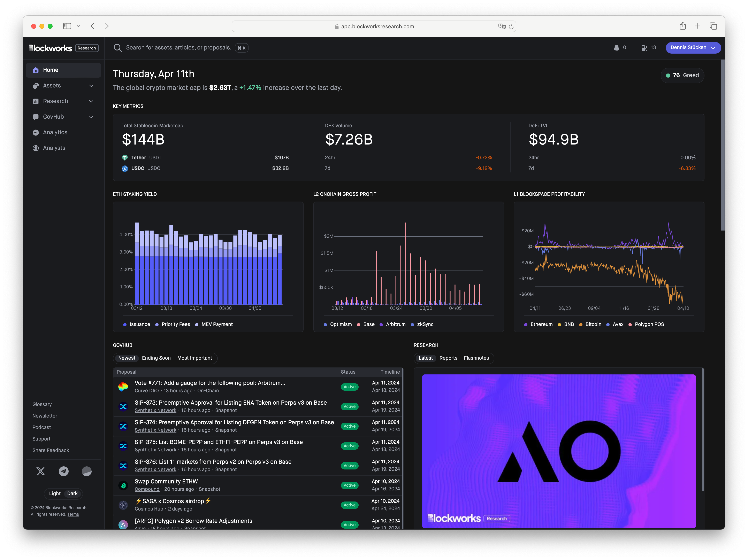Click the Compound proposal icon
Screen dimensions: 748x560
[123, 485]
